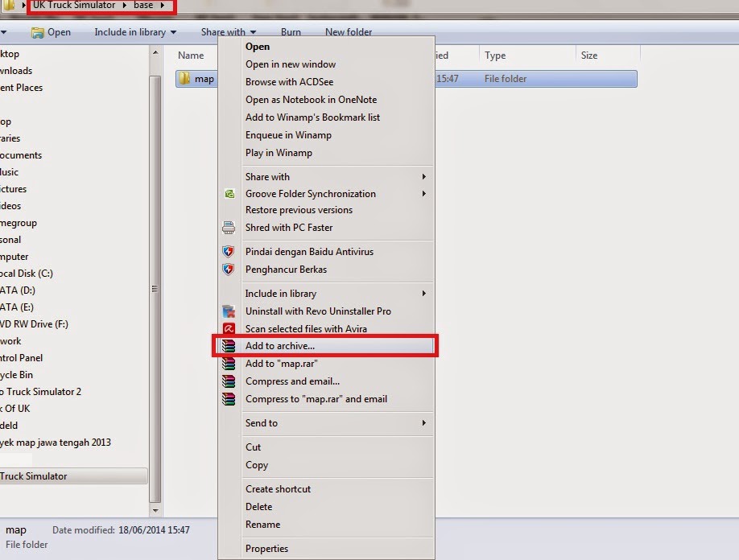Click arrow after base in address bar

(x=163, y=5)
